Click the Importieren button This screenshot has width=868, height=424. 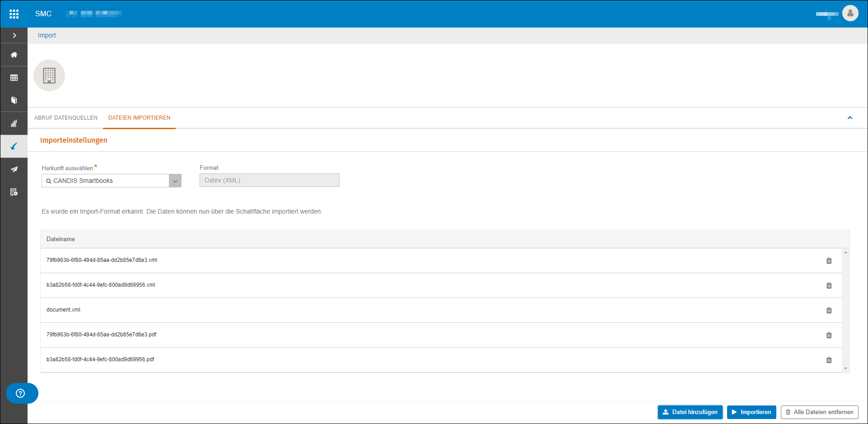(x=751, y=412)
